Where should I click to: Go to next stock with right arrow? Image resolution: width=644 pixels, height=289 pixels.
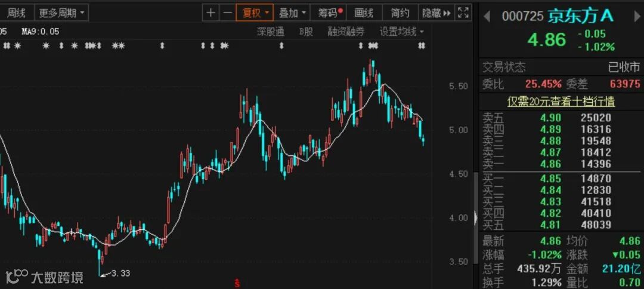(638, 17)
